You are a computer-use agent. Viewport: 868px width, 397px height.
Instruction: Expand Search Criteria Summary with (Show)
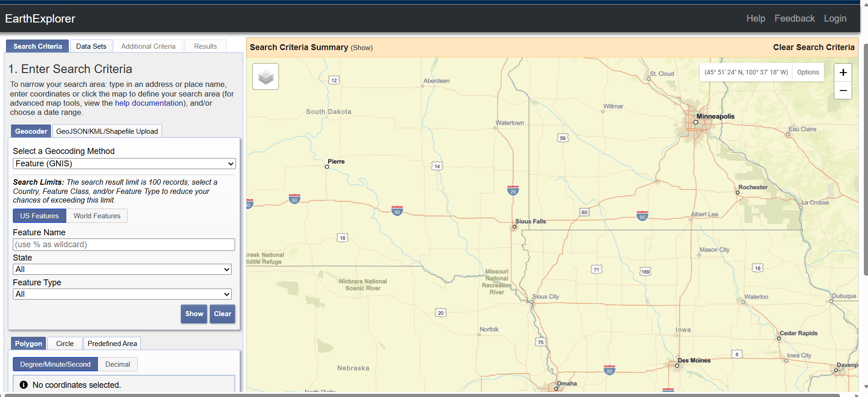(x=362, y=48)
